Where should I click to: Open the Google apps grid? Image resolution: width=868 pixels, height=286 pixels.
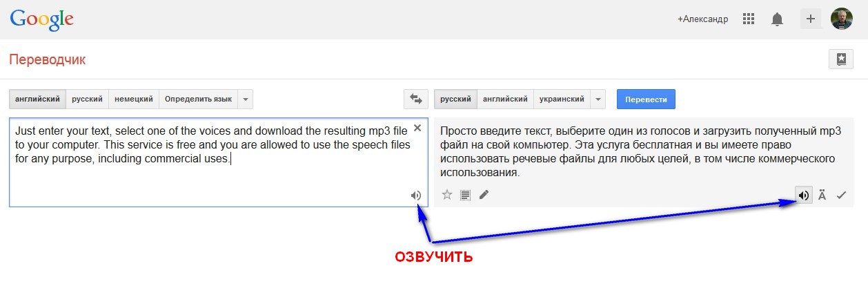[749, 19]
